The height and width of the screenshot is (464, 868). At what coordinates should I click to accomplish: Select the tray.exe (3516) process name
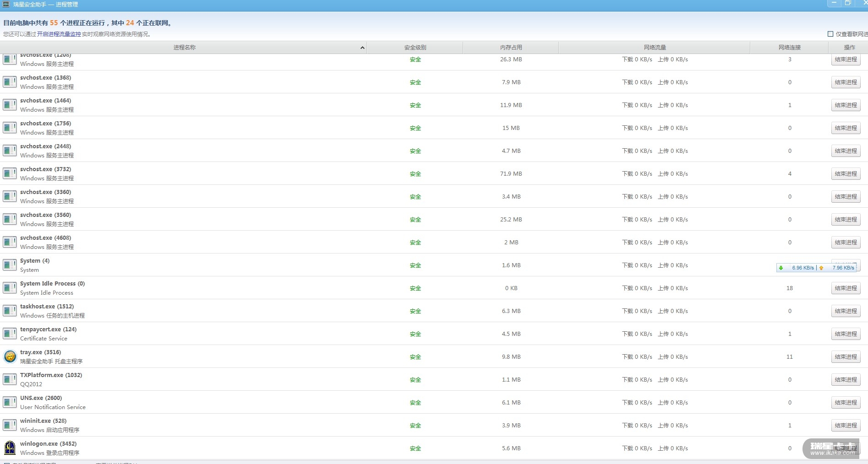40,352
